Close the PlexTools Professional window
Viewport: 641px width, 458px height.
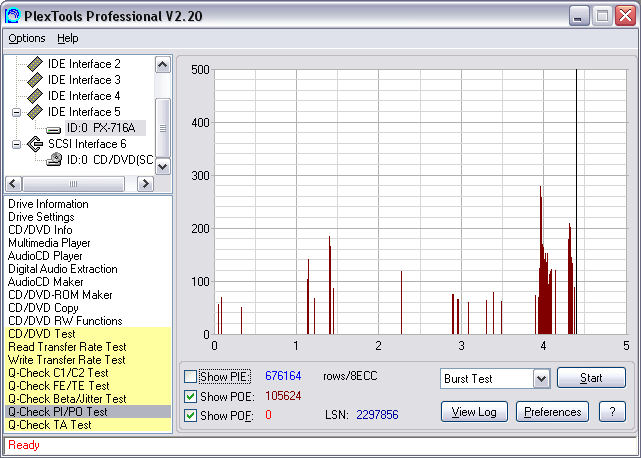tap(625, 16)
